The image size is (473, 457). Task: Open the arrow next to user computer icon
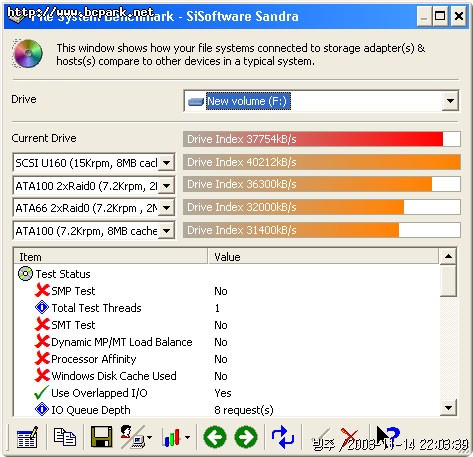149,437
